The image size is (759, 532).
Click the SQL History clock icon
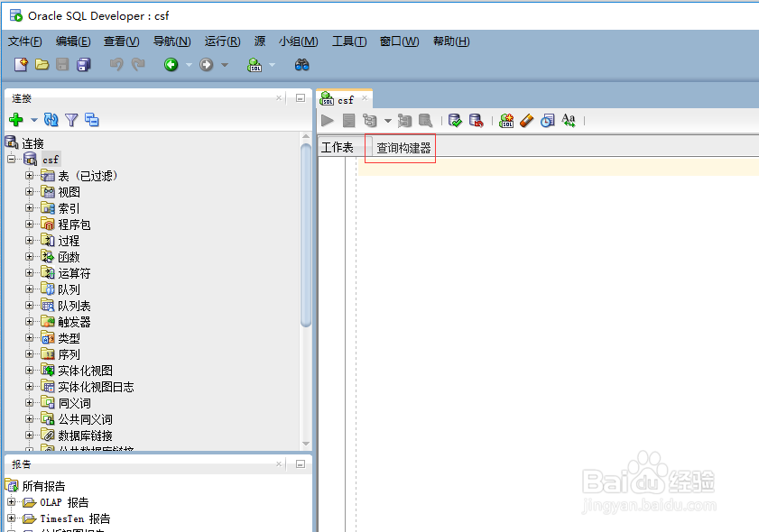tap(548, 121)
